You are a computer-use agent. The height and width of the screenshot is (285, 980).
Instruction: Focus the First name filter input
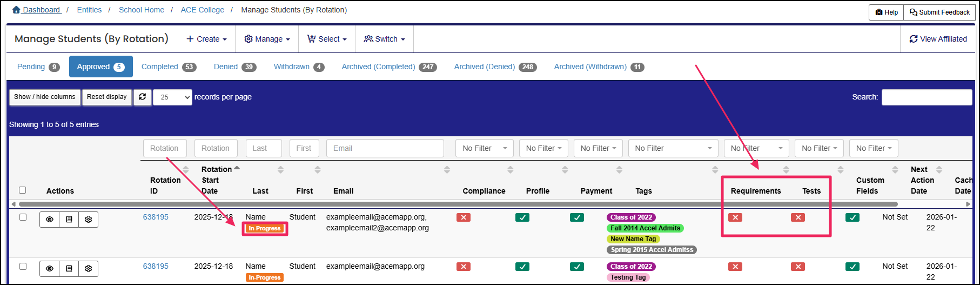tap(304, 148)
